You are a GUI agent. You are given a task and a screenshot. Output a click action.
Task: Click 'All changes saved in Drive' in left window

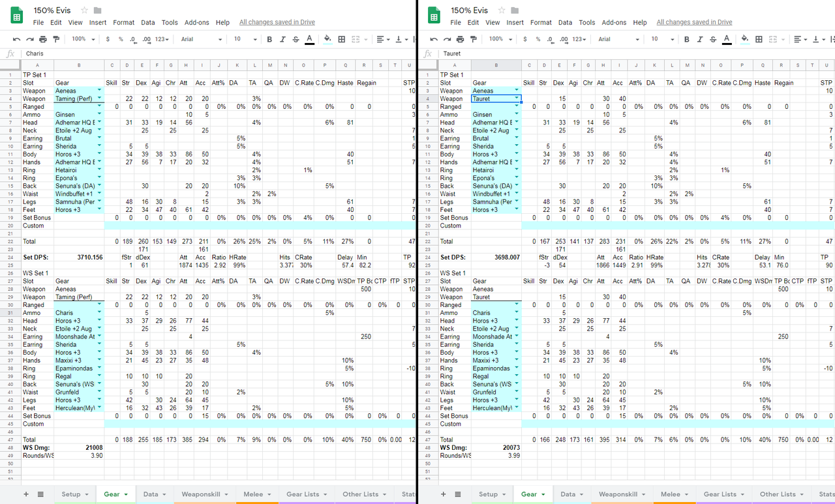pyautogui.click(x=277, y=22)
